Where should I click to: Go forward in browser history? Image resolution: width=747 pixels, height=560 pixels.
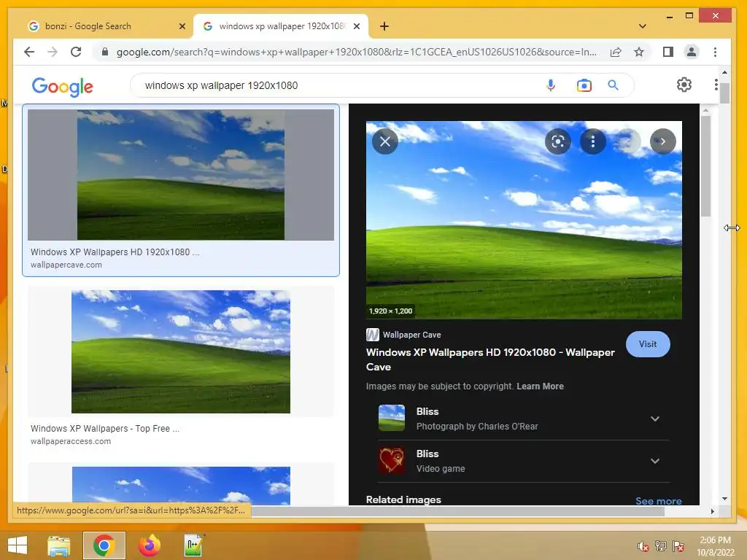click(x=53, y=52)
